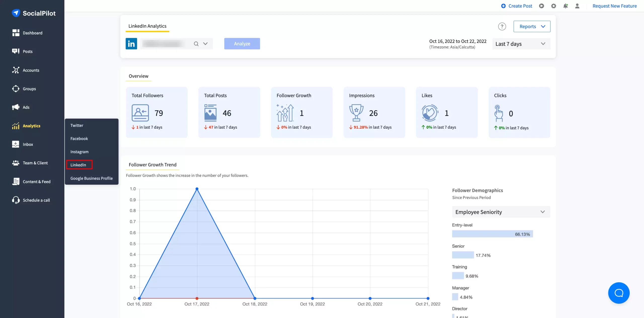
Task: Click Schedule a call headset icon
Action: [x=16, y=200]
